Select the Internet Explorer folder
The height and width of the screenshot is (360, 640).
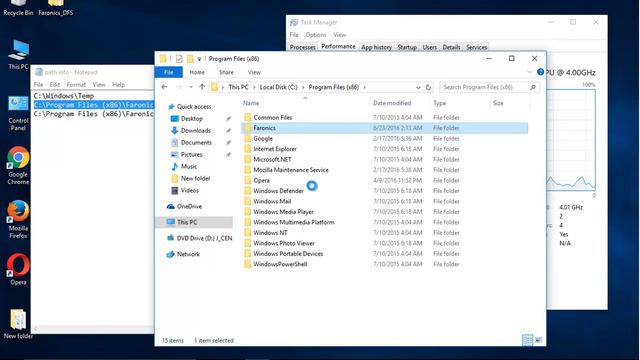[x=275, y=149]
